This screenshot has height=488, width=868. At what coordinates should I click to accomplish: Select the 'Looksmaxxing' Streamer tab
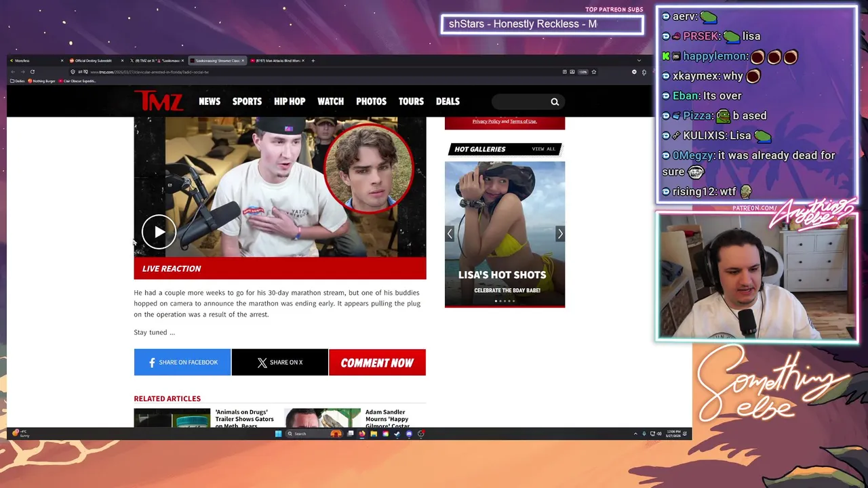217,60
